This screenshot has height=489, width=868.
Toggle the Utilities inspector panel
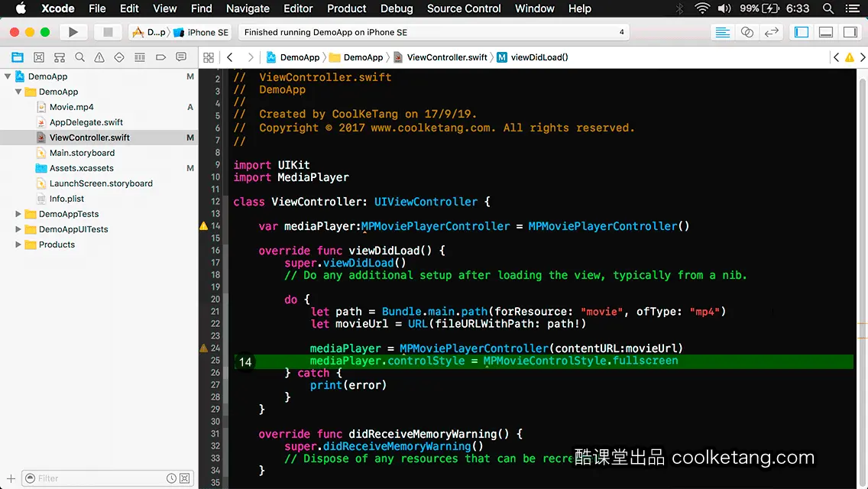pos(850,32)
